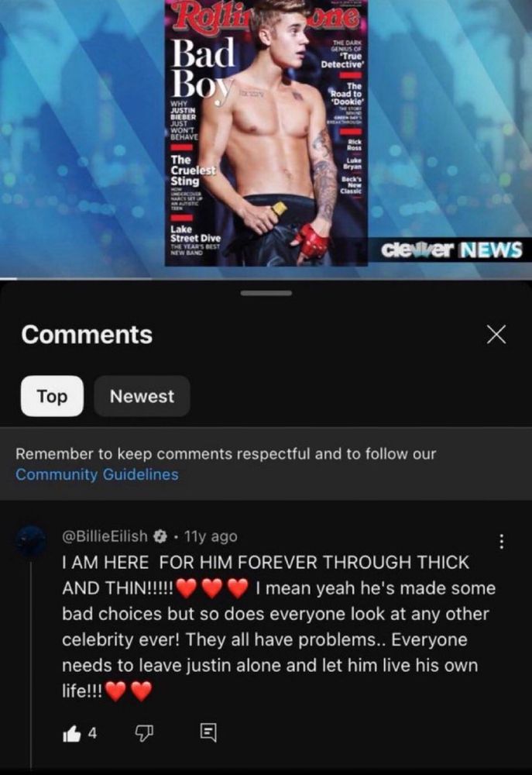Image resolution: width=532 pixels, height=775 pixels.
Task: Tap the Comments panel header title
Action: 87,335
